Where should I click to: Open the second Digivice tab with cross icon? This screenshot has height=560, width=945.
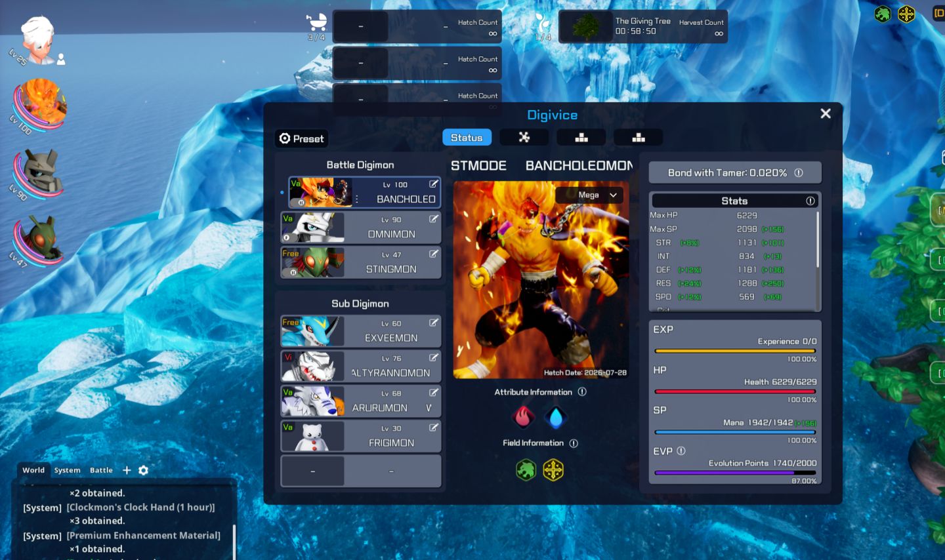pyautogui.click(x=524, y=138)
